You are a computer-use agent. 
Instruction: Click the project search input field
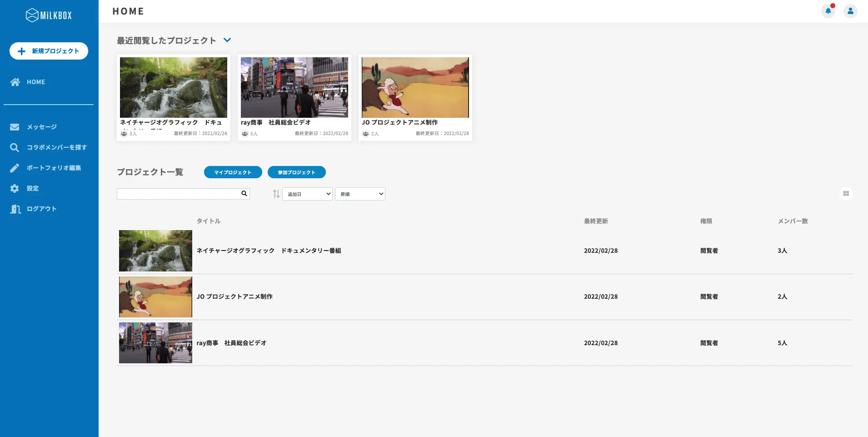(x=178, y=194)
